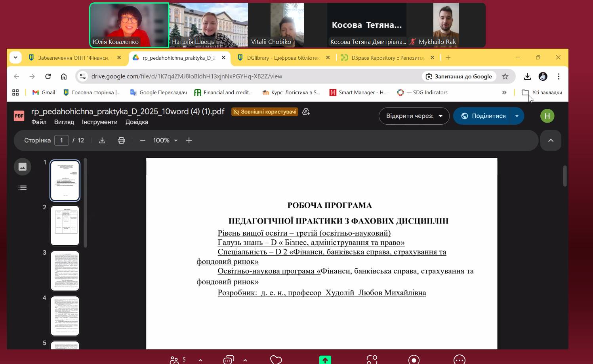593x364 pixels.
Task: Click 'Запитання до Google' button
Action: 459,76
